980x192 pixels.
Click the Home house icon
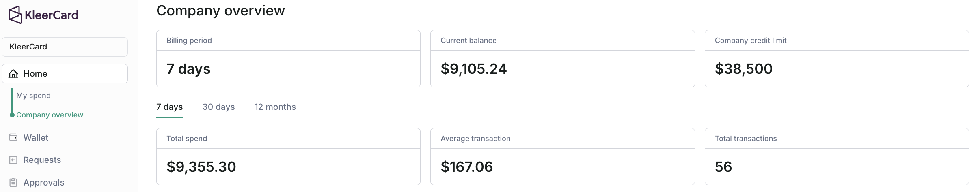click(13, 74)
